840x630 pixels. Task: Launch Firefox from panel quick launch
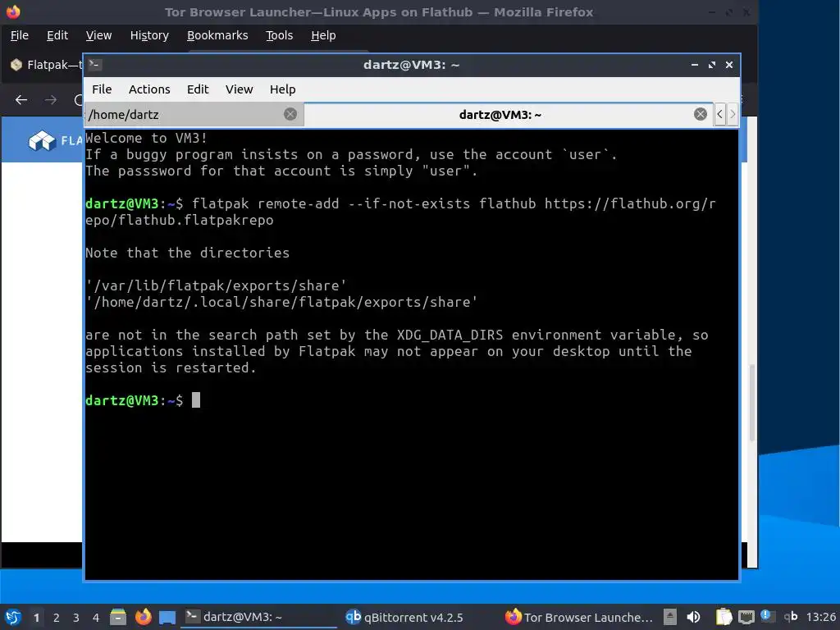click(x=143, y=617)
